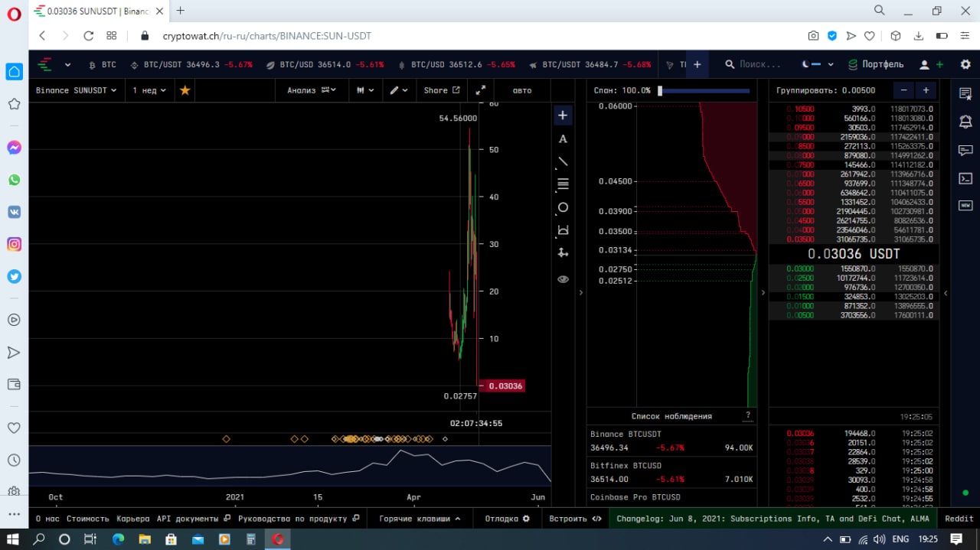Toggle drawings visibility eye icon
The height and width of the screenshot is (550, 980).
(563, 279)
